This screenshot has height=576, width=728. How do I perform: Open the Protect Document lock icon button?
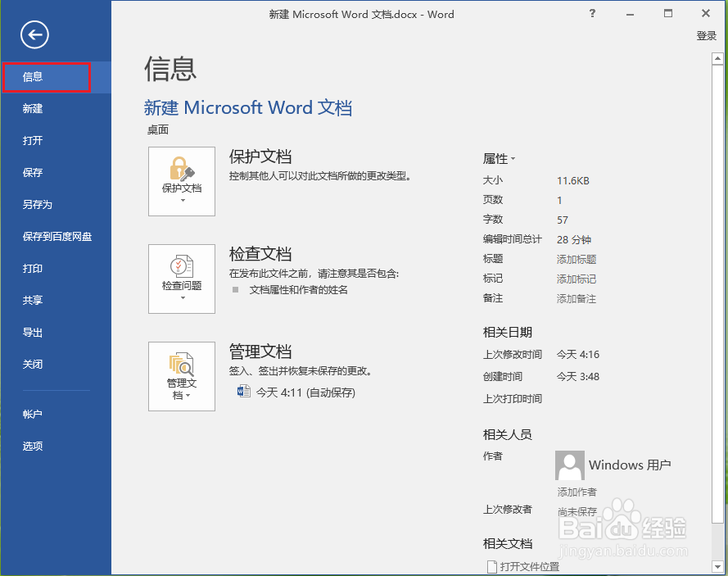[182, 182]
